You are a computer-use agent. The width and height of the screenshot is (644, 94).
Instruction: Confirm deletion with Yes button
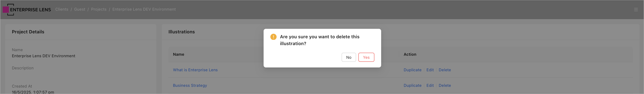pyautogui.click(x=366, y=57)
